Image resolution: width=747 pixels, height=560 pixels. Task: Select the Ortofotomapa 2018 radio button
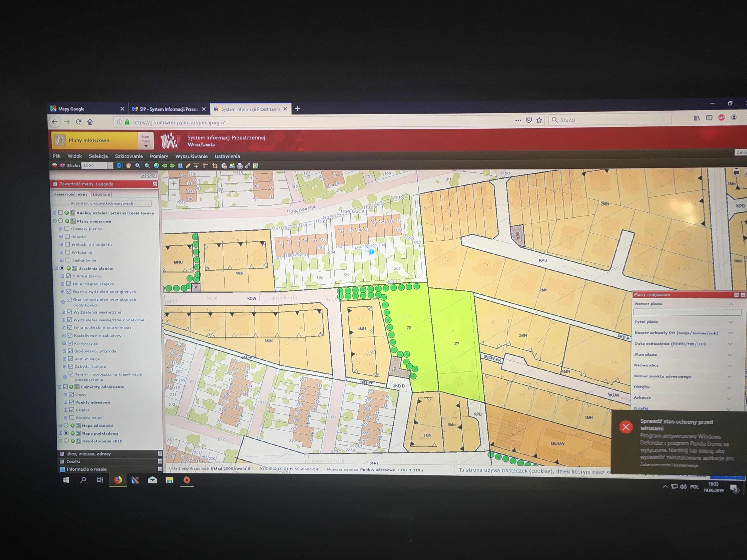coord(66,441)
